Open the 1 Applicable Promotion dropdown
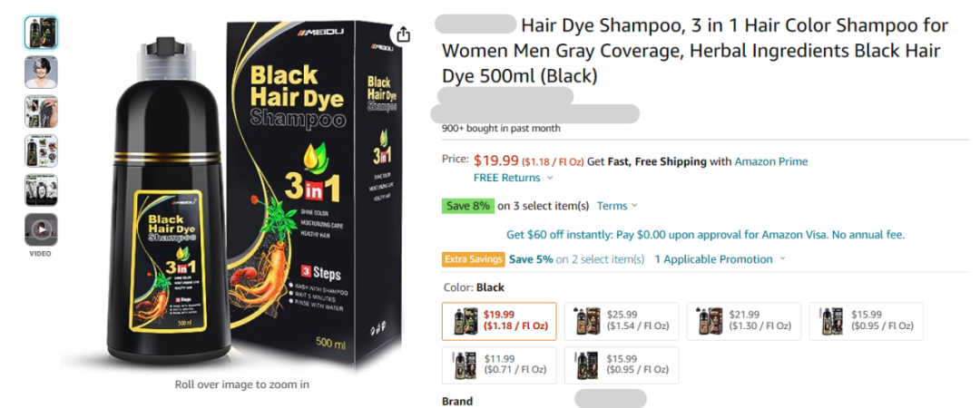980x408 pixels. 720,259
